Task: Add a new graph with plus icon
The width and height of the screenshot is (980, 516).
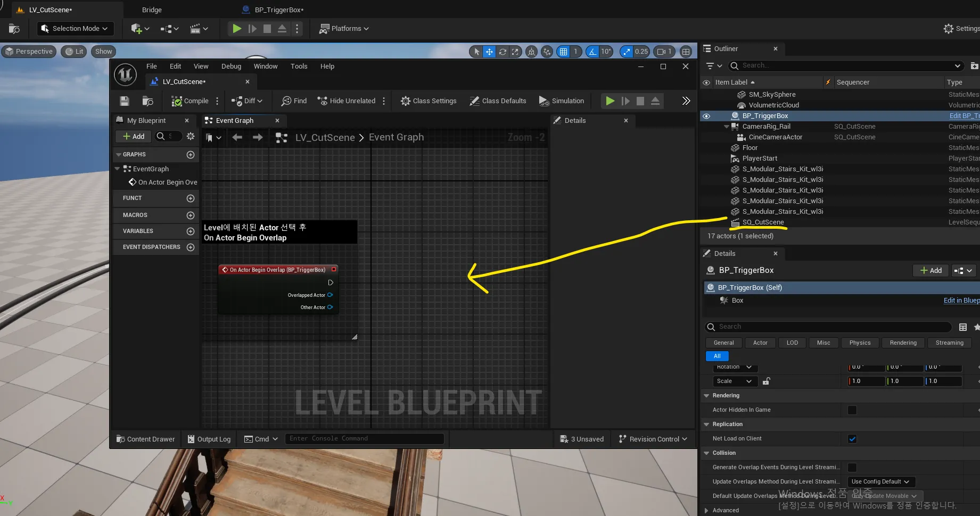Action: tap(191, 155)
